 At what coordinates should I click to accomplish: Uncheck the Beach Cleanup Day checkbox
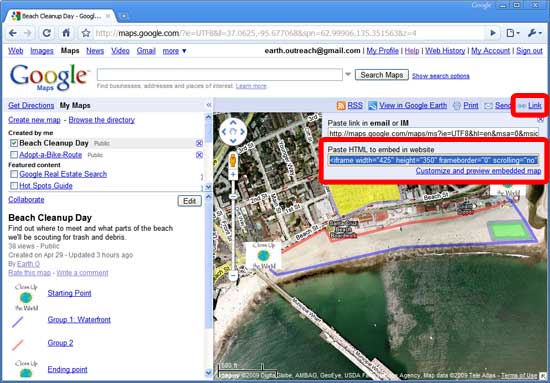(14, 143)
